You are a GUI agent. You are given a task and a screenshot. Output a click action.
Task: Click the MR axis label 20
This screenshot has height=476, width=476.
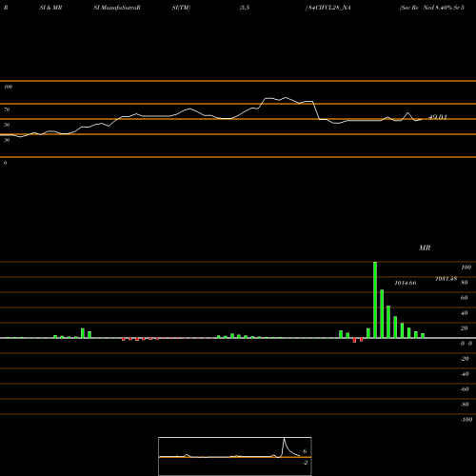point(464,328)
